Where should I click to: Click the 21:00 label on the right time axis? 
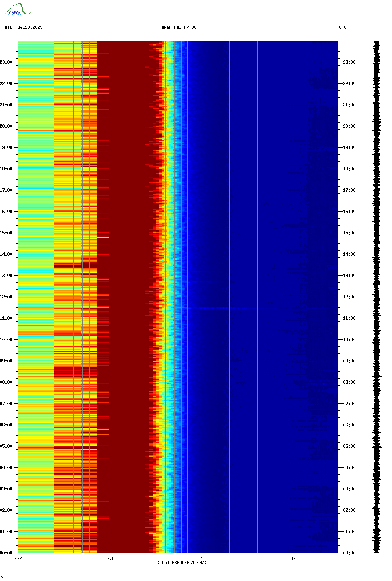[x=349, y=105]
